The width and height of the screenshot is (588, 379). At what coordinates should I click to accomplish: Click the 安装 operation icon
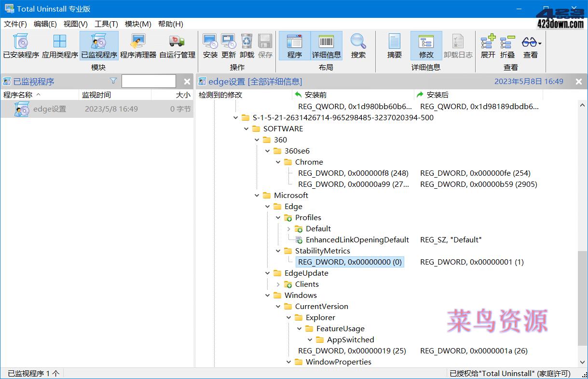(x=209, y=46)
